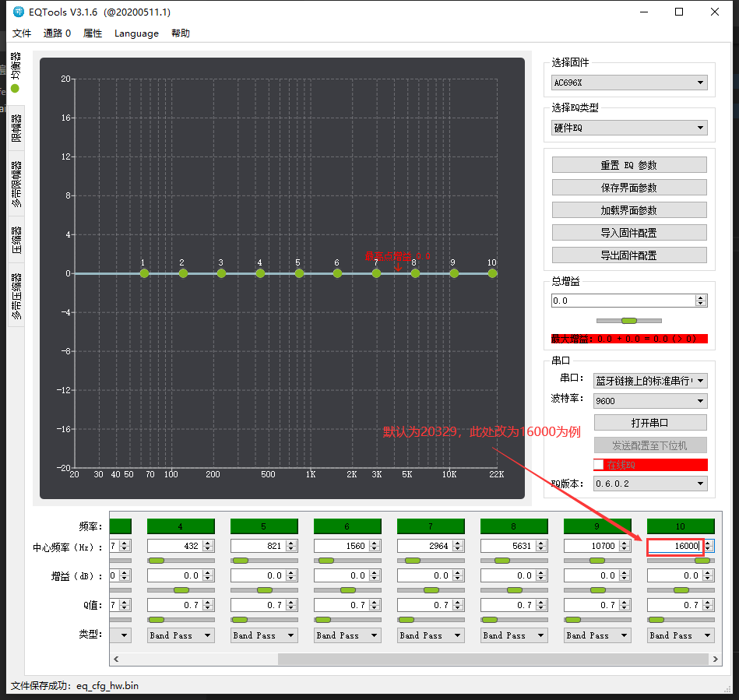Toggle the green band 10 enable button

tap(681, 526)
